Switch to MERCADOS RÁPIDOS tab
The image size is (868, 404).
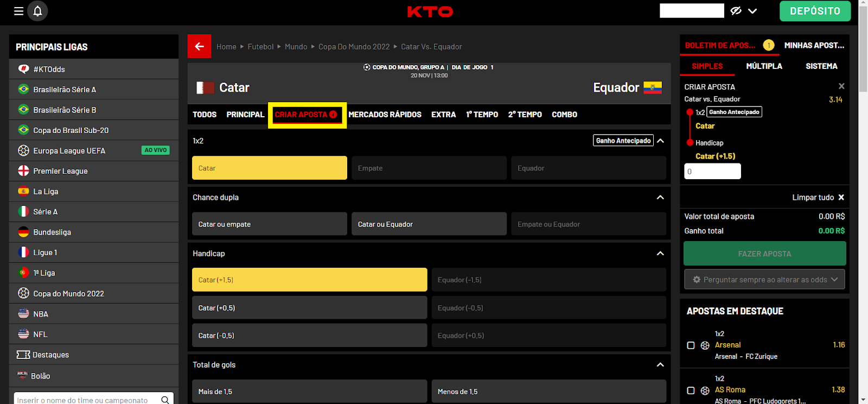click(x=385, y=115)
